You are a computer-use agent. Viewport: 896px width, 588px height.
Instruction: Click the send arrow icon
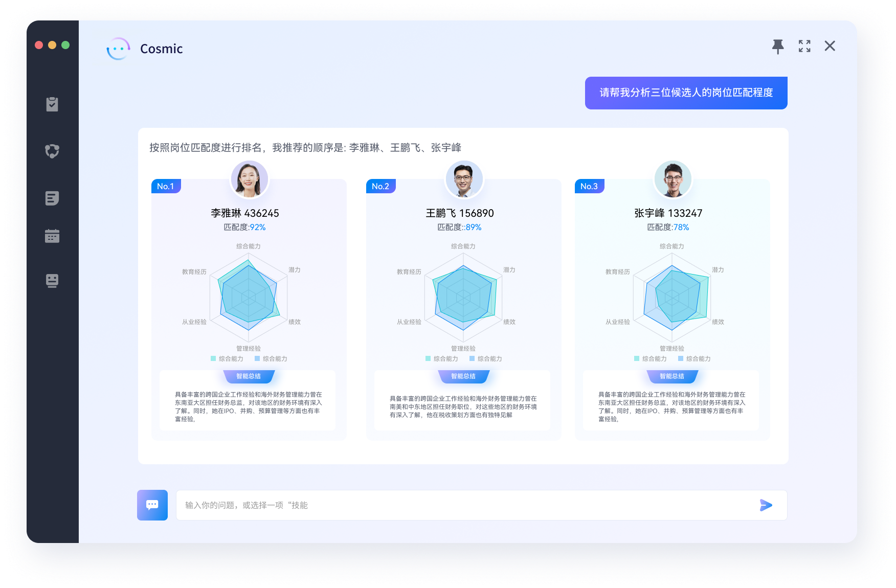point(766,505)
